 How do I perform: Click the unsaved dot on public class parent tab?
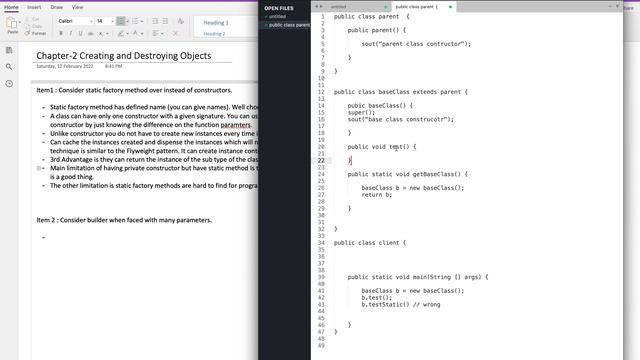pyautogui.click(x=451, y=7)
